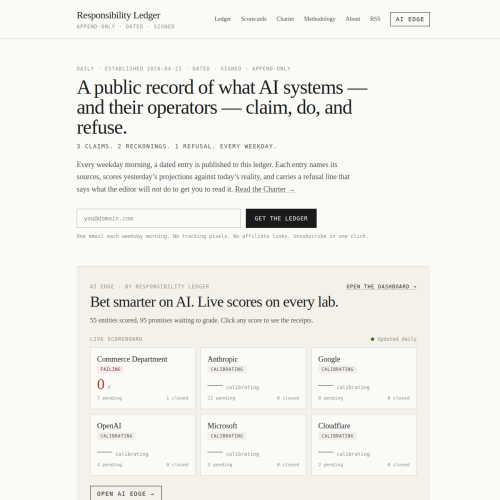
Task: Click the Responsibility Ledger site title
Action: coord(118,15)
